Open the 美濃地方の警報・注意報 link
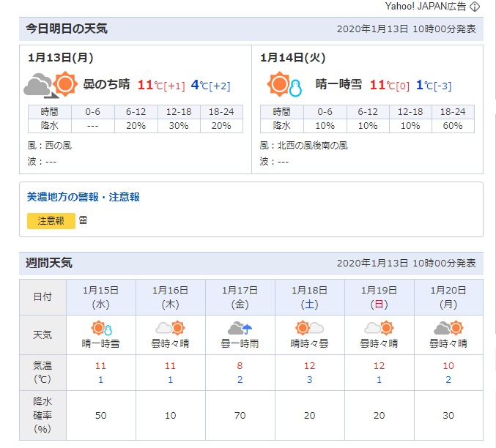The image size is (496, 448). click(83, 197)
